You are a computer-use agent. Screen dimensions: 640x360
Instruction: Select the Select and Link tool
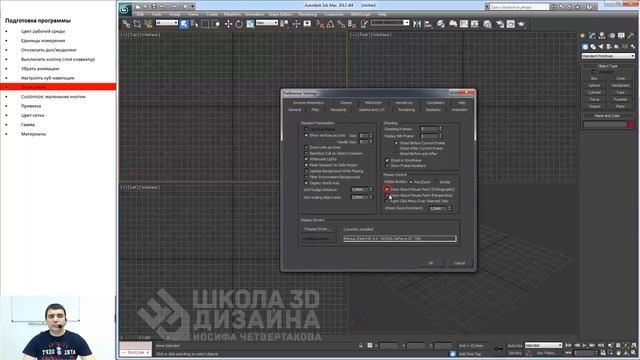click(127, 24)
